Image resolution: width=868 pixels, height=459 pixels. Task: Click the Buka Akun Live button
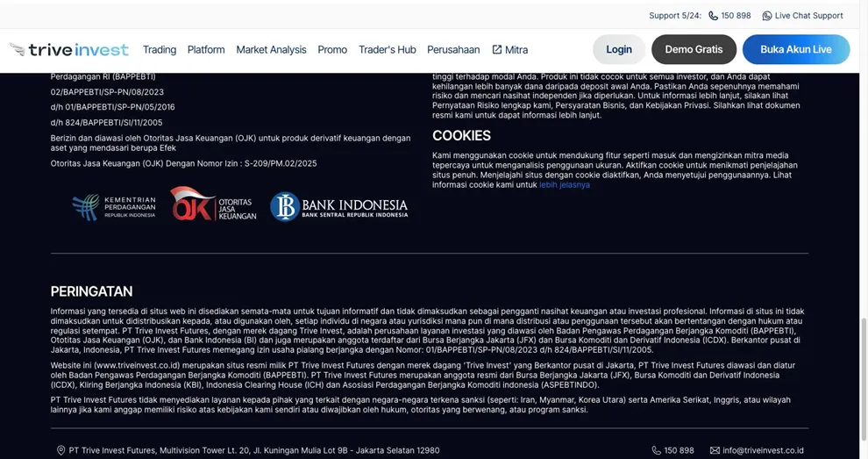click(796, 49)
